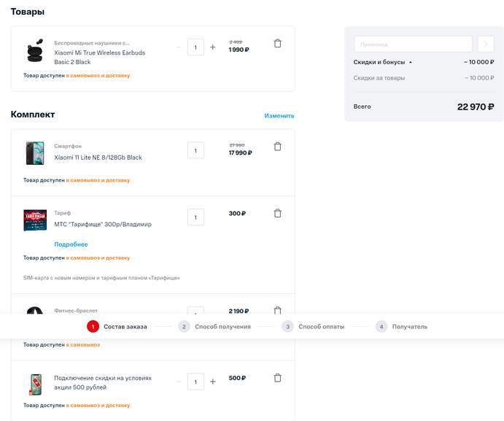Remove the 500 рублей discount connection item
504x421 pixels.
(x=277, y=378)
